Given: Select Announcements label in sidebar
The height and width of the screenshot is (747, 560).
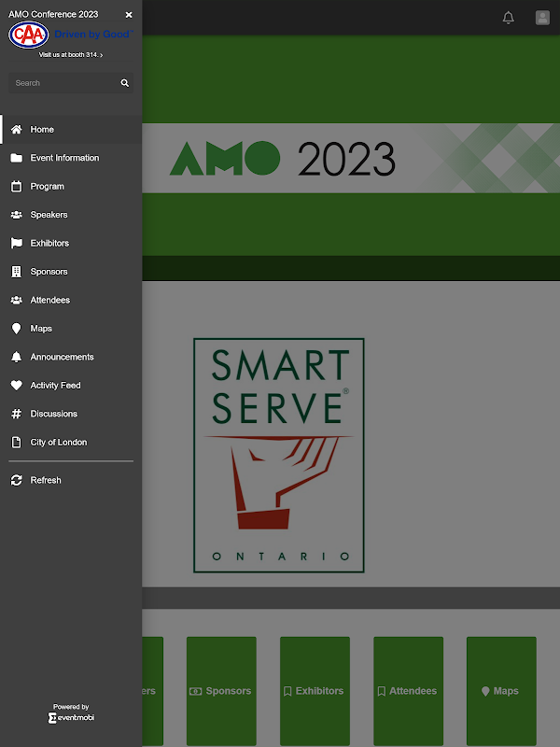Looking at the screenshot, I should 62,357.
